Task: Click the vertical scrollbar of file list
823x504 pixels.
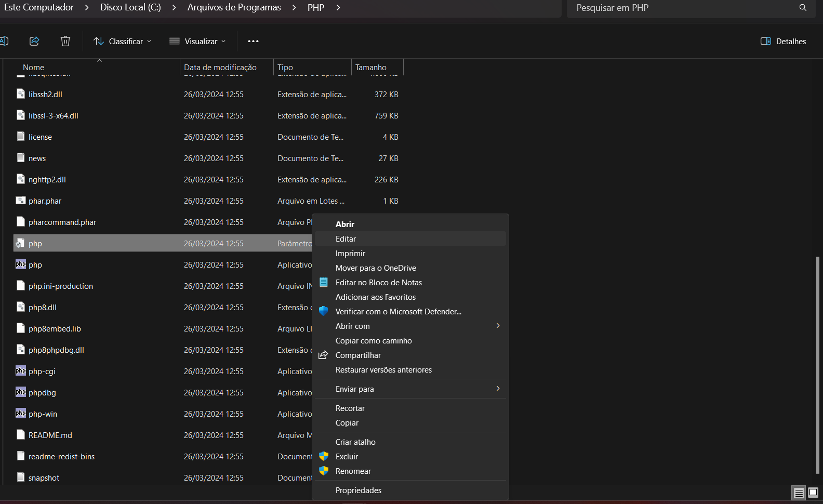Action: tap(818, 365)
